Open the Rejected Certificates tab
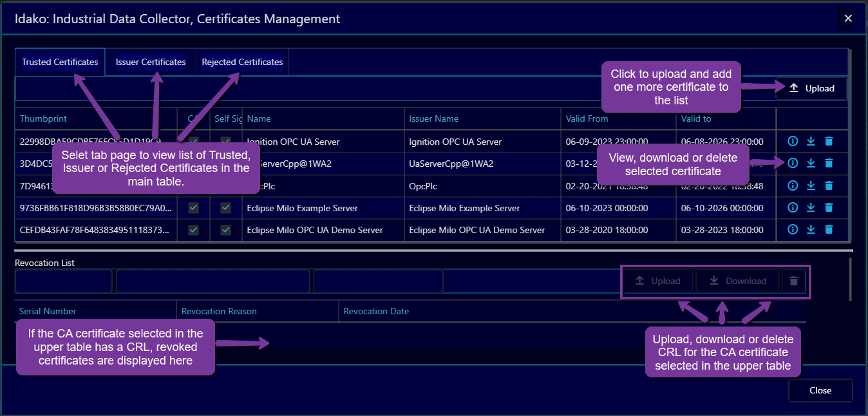The width and height of the screenshot is (868, 416). (x=242, y=62)
